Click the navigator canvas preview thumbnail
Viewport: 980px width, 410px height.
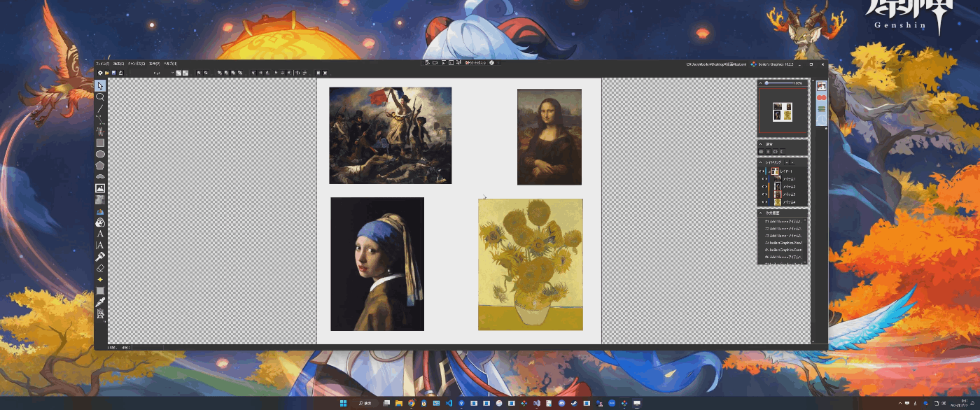782,112
